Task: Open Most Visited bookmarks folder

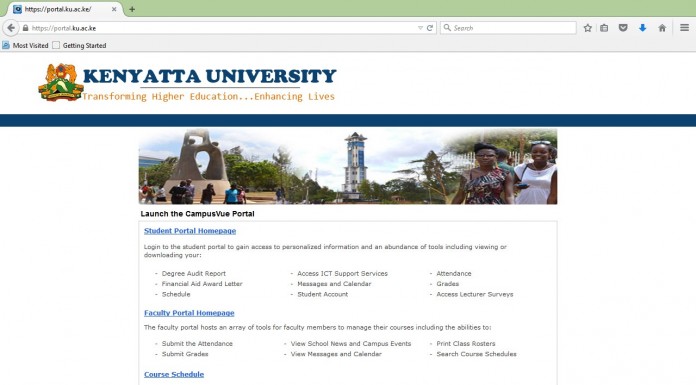Action: click(x=25, y=45)
